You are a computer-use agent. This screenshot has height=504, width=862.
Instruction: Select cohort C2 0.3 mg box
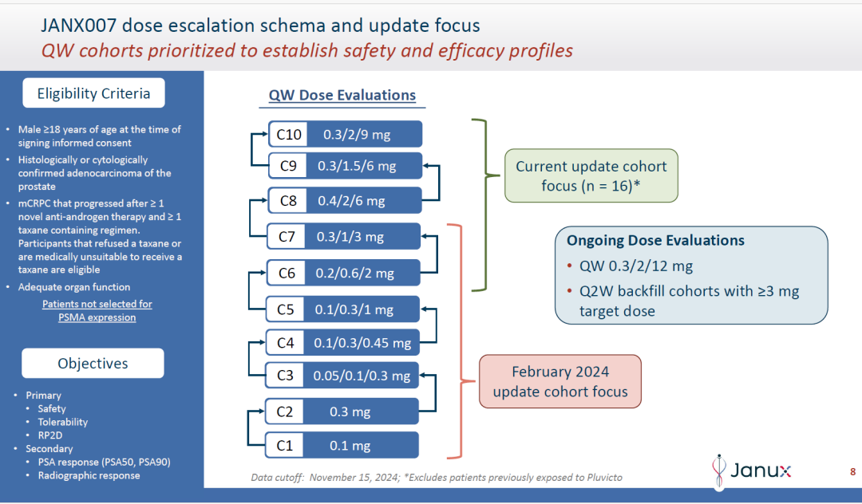(342, 411)
